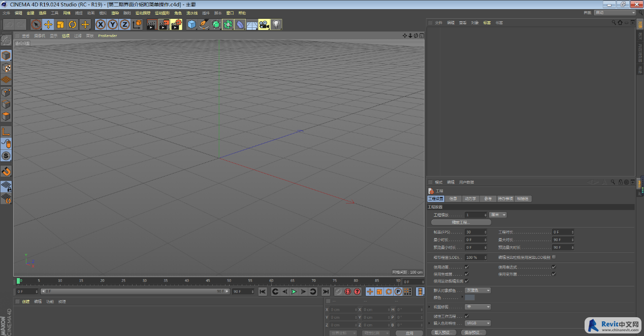Click the 颜色 color swatch

470,297
